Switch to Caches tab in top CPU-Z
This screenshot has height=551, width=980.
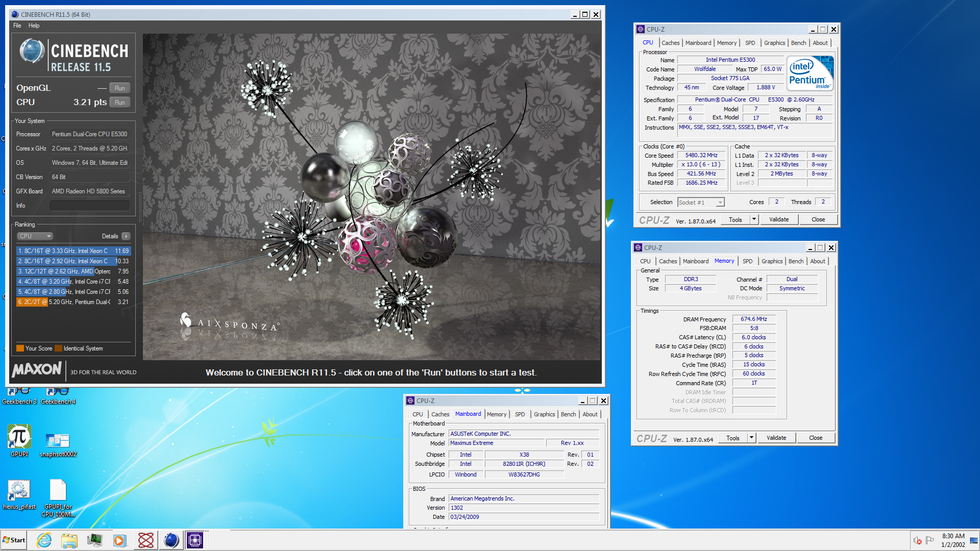coord(670,43)
